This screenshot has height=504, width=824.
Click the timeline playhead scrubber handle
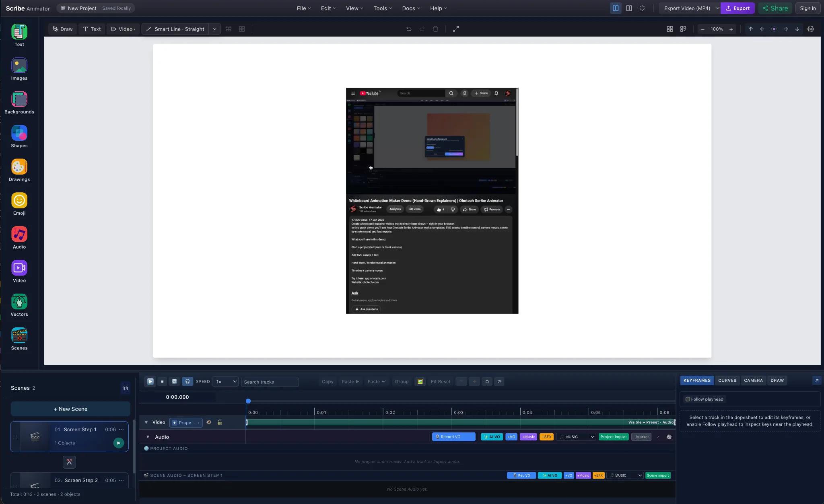pyautogui.click(x=248, y=401)
